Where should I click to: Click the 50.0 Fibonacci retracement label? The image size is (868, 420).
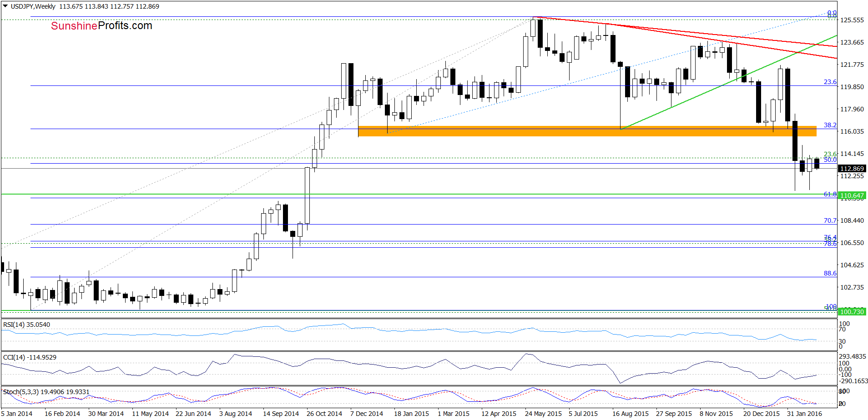[x=830, y=160]
